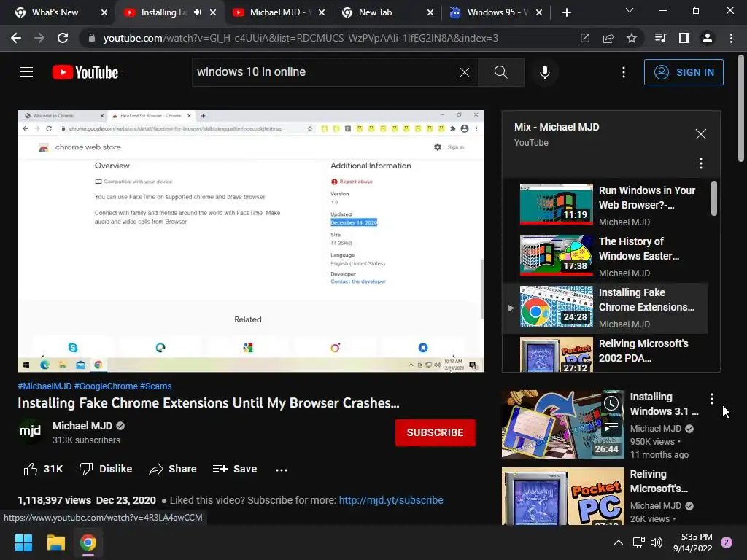The height and width of the screenshot is (560, 747).
Task: Open the #GoogleChrome hashtag
Action: (106, 386)
